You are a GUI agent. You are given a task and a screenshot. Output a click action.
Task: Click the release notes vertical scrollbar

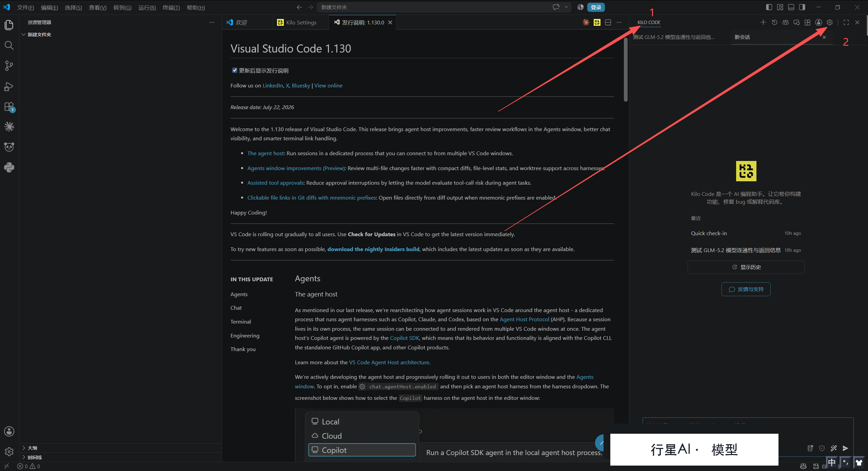coord(626,69)
